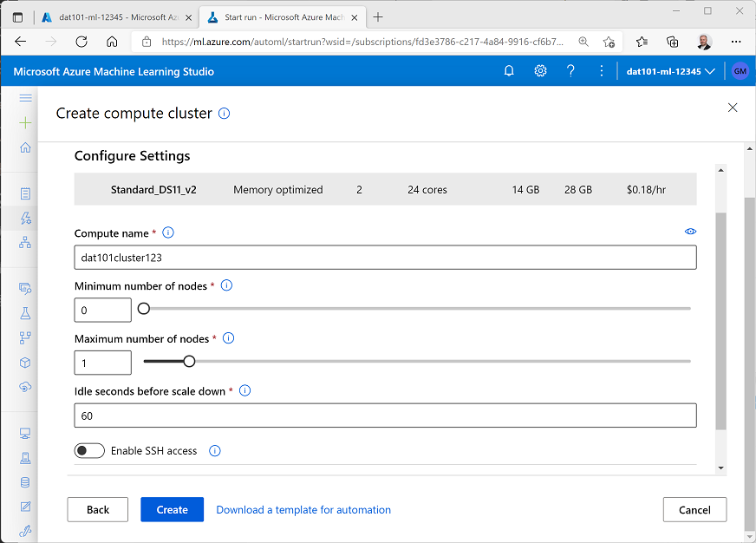The image size is (756, 543).
Task: Open Automated ML in the sidebar
Action: tap(25, 218)
